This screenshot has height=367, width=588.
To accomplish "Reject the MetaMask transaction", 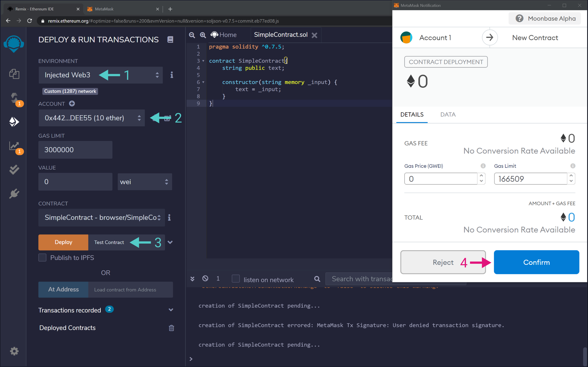I will [x=443, y=262].
